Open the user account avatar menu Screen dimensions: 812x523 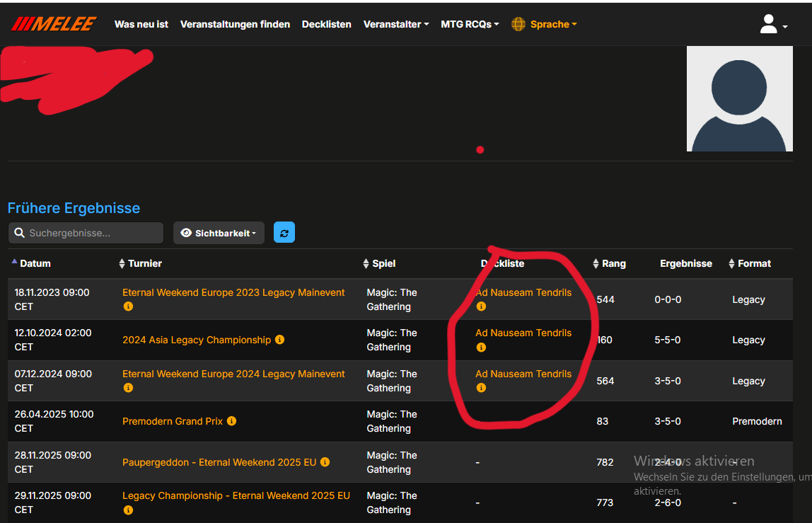tap(773, 24)
